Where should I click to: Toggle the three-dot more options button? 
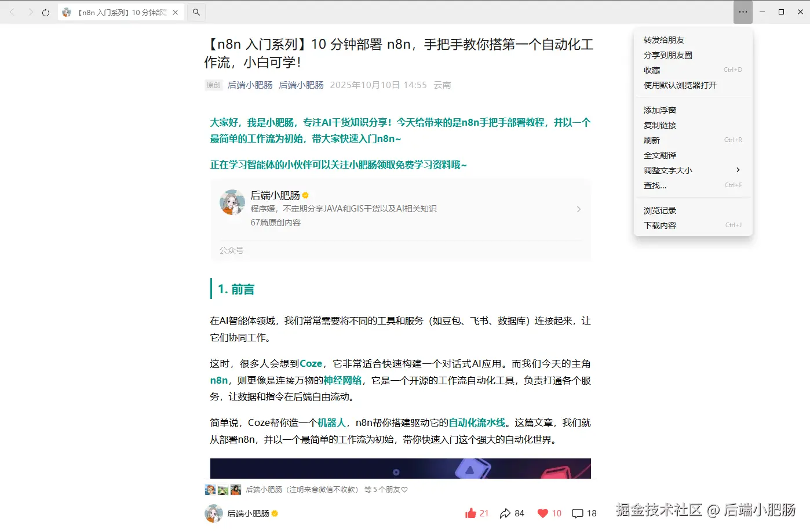click(743, 12)
